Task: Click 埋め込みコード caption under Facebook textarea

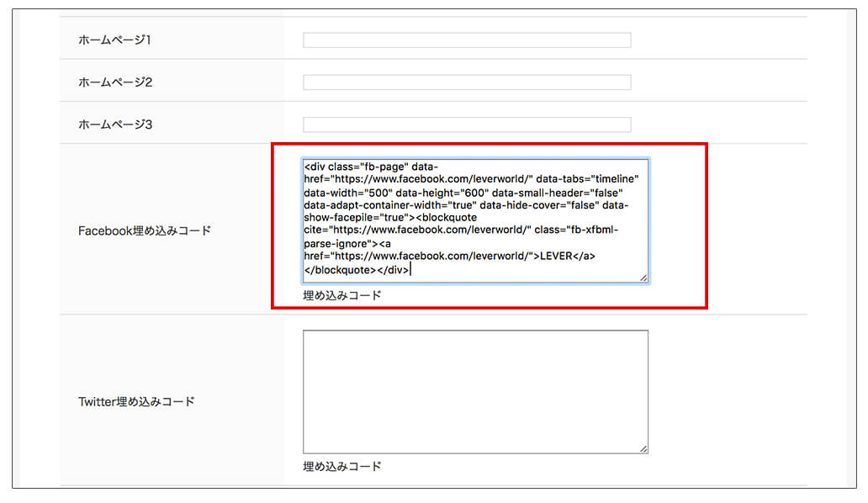Action: [x=341, y=295]
